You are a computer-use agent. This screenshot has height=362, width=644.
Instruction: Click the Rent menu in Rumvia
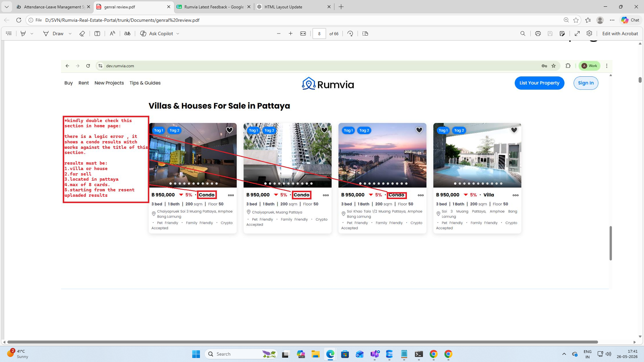click(84, 83)
